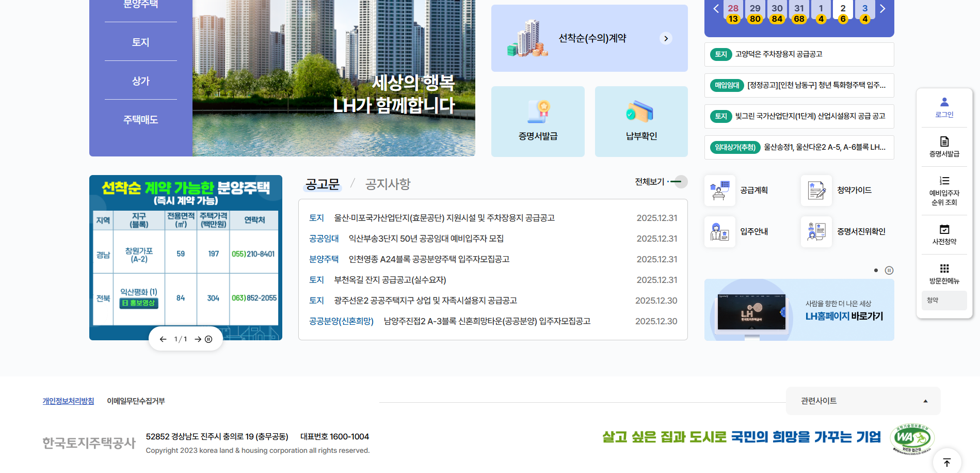Screen dimensions: 980x473
Task: Open 이메일무단수집거부 footer link
Action: pos(136,401)
